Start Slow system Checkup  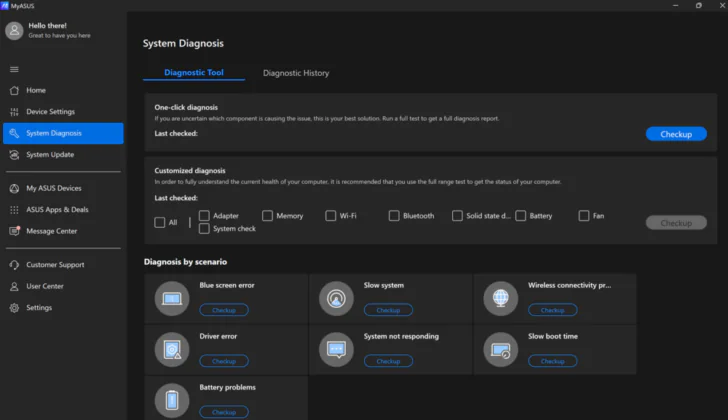(388, 310)
